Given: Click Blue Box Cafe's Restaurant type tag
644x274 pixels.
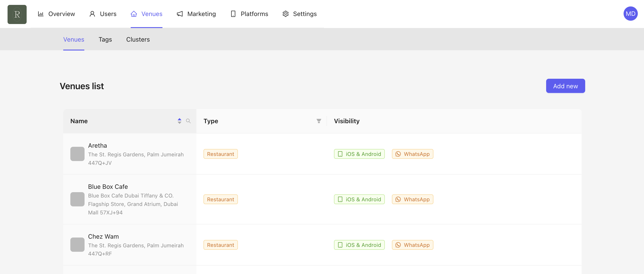Looking at the screenshot, I should (x=220, y=199).
